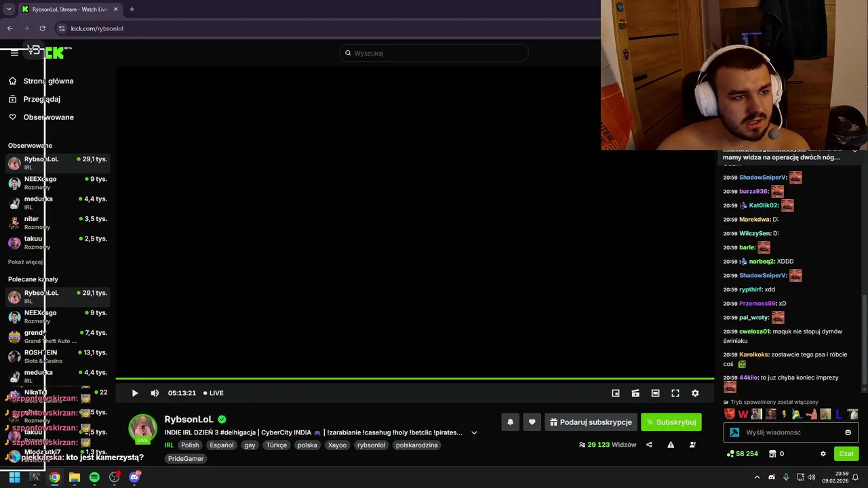
Task: Select the Español tag
Action: click(x=222, y=445)
